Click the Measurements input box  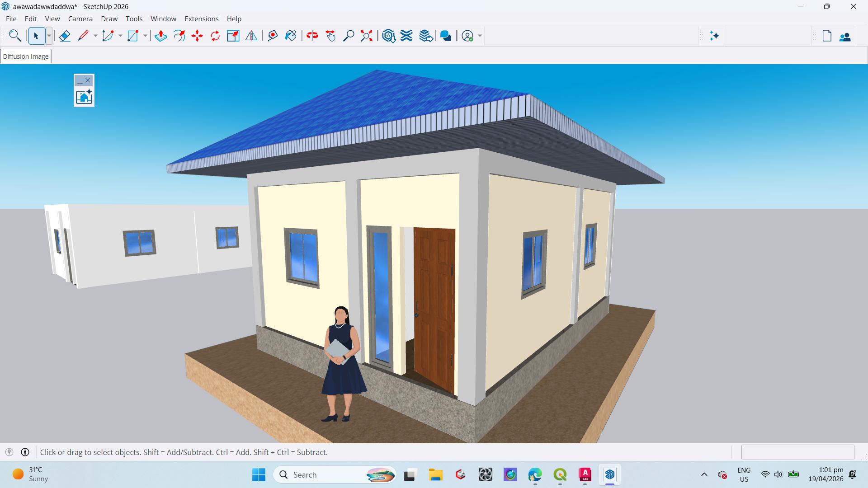(x=797, y=452)
